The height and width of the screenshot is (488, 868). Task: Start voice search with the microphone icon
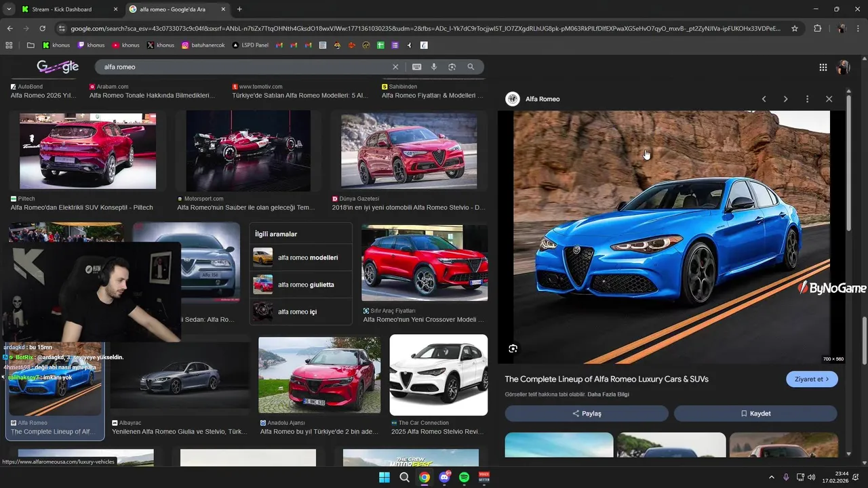tap(434, 67)
